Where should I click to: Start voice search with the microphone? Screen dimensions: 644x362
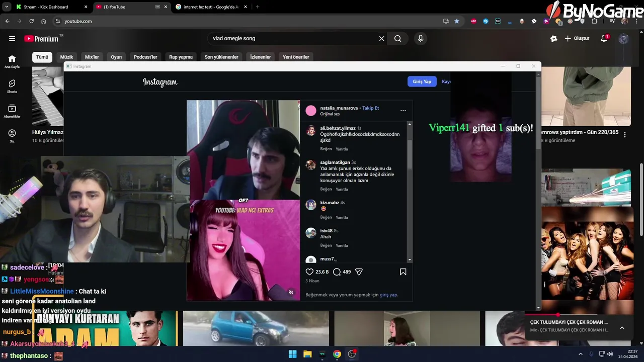click(x=421, y=39)
